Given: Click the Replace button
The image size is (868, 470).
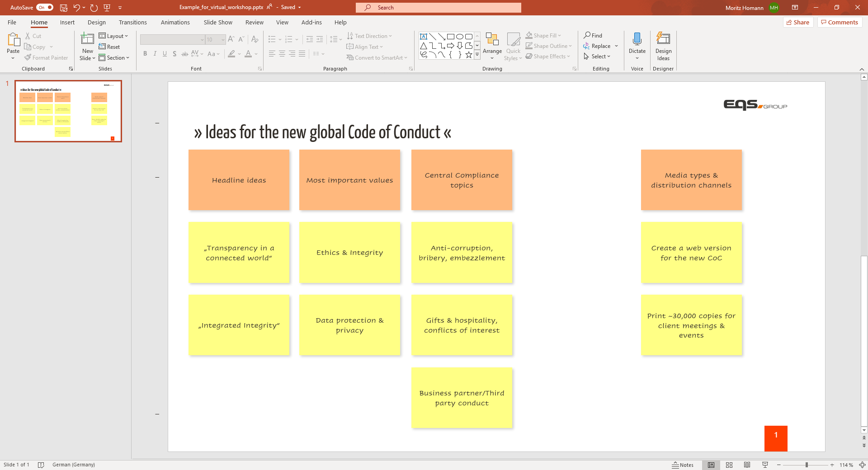Looking at the screenshot, I should [x=597, y=46].
